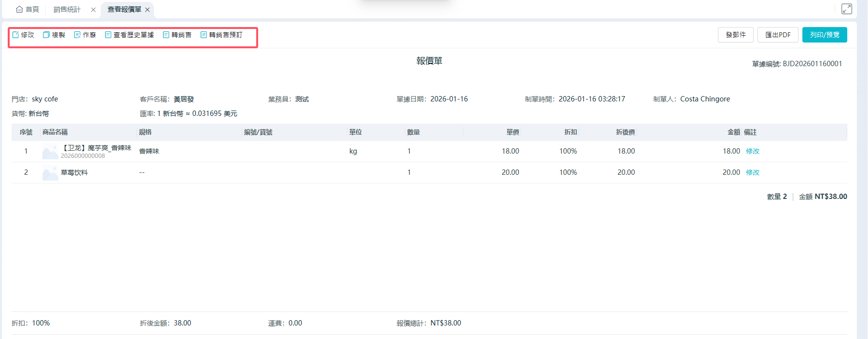Image resolution: width=868 pixels, height=339 pixels.
Task: Open thumbnail image of 魔芋爽 product
Action: pos(50,152)
